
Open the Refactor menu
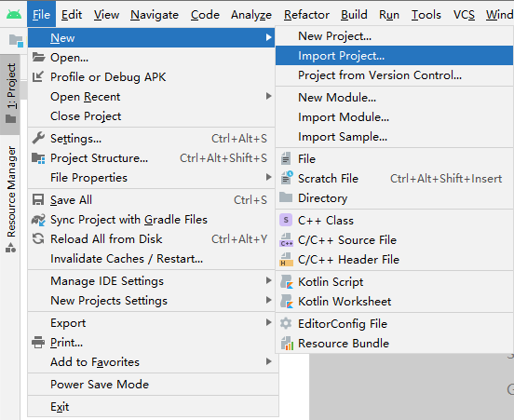pyautogui.click(x=306, y=15)
